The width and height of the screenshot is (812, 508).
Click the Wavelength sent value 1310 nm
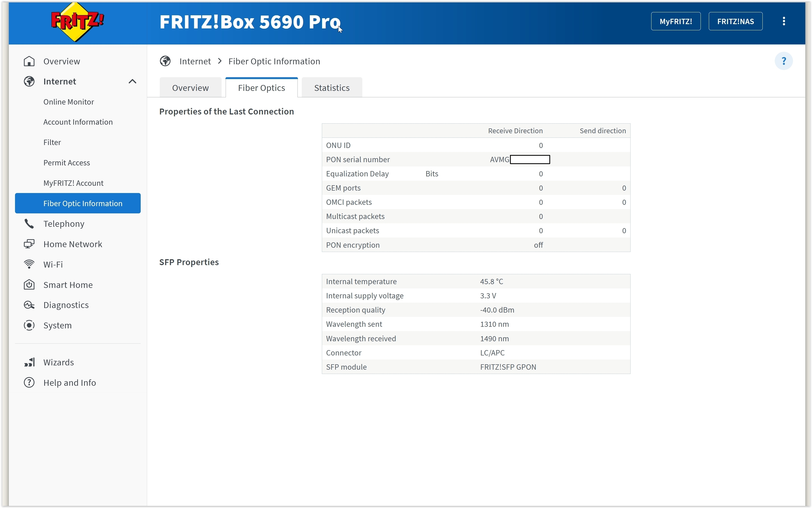point(494,324)
